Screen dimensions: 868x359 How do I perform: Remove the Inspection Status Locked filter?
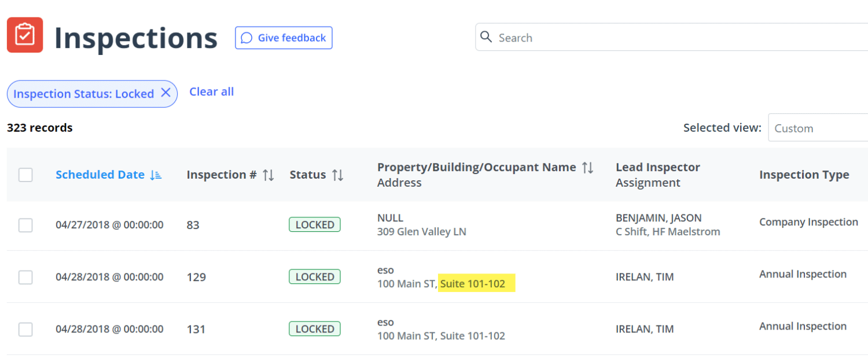[x=165, y=93]
